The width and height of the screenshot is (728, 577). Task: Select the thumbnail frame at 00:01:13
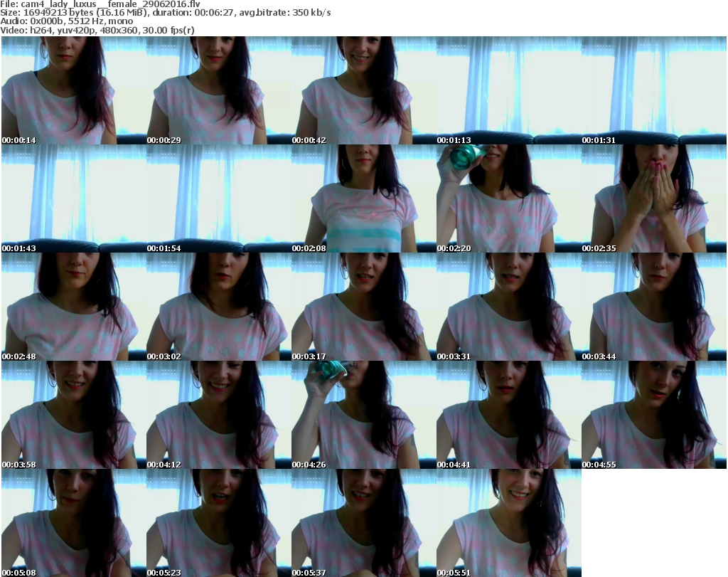(x=509, y=90)
